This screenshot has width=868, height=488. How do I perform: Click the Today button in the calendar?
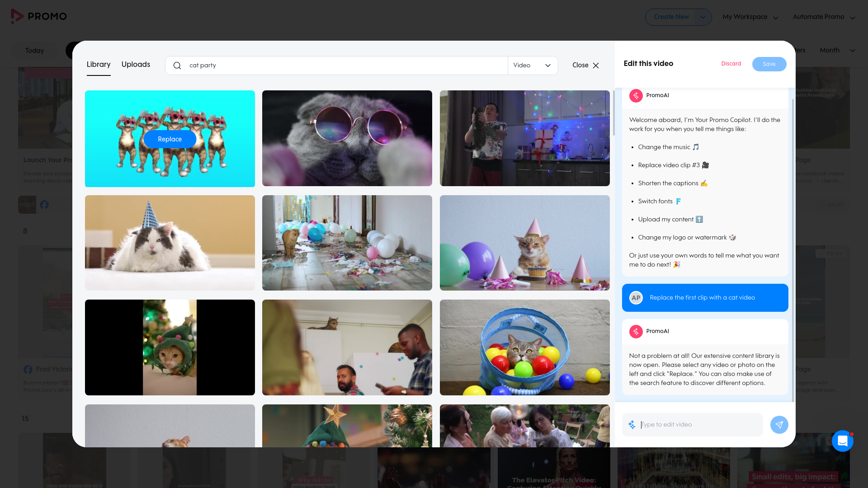(x=35, y=51)
